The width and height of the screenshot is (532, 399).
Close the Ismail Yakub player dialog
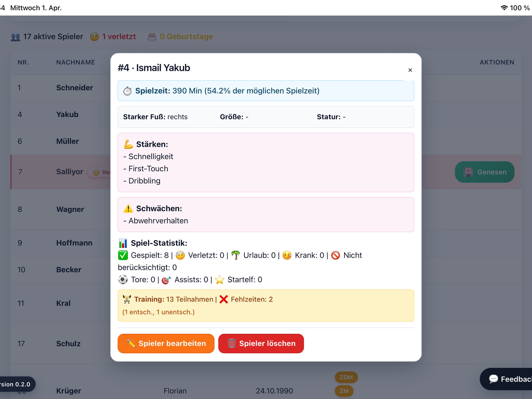click(x=410, y=70)
